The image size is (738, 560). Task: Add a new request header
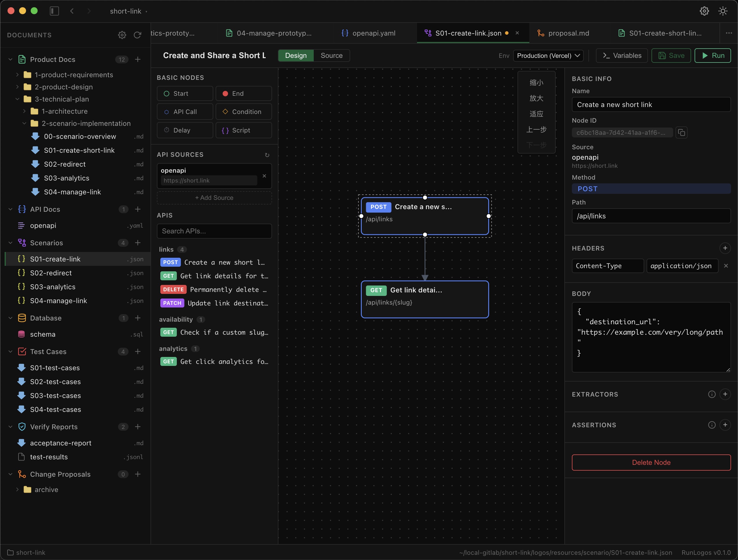[x=725, y=248]
